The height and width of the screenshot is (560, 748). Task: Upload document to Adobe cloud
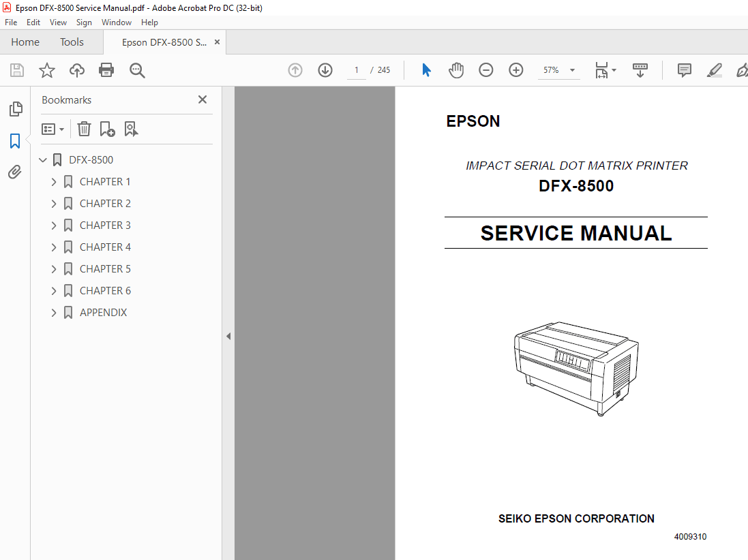coord(76,70)
